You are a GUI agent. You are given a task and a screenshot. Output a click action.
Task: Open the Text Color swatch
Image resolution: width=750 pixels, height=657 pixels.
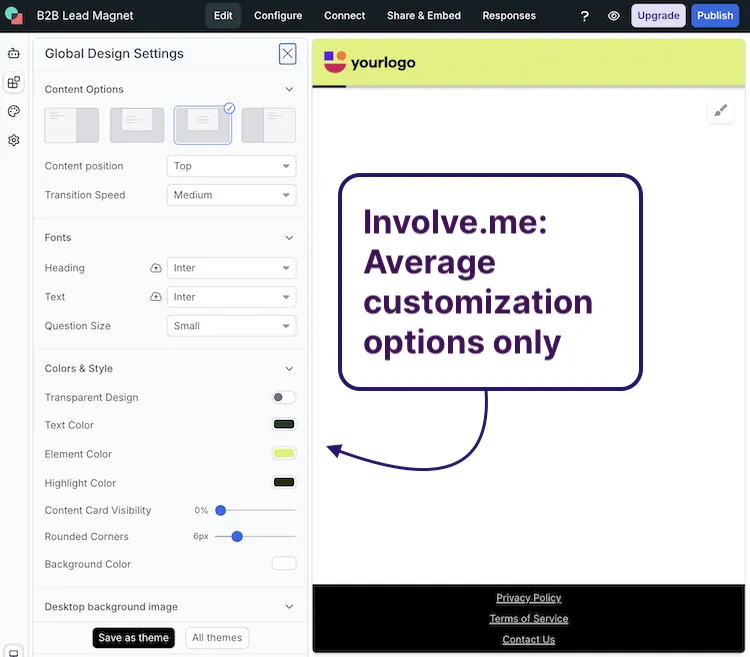click(x=284, y=425)
